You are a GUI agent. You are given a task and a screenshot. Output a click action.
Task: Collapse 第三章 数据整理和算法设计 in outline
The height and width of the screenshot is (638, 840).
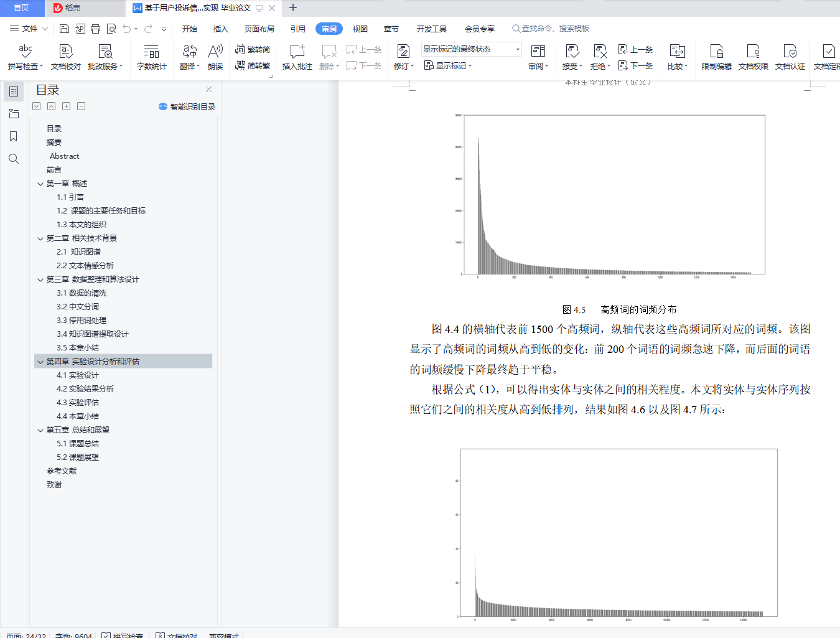pyautogui.click(x=40, y=279)
